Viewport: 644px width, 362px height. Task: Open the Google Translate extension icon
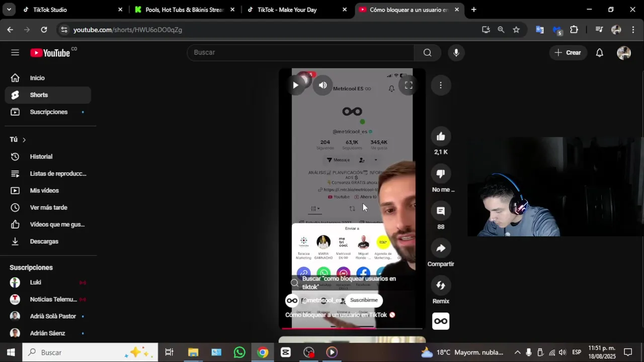[x=539, y=30]
